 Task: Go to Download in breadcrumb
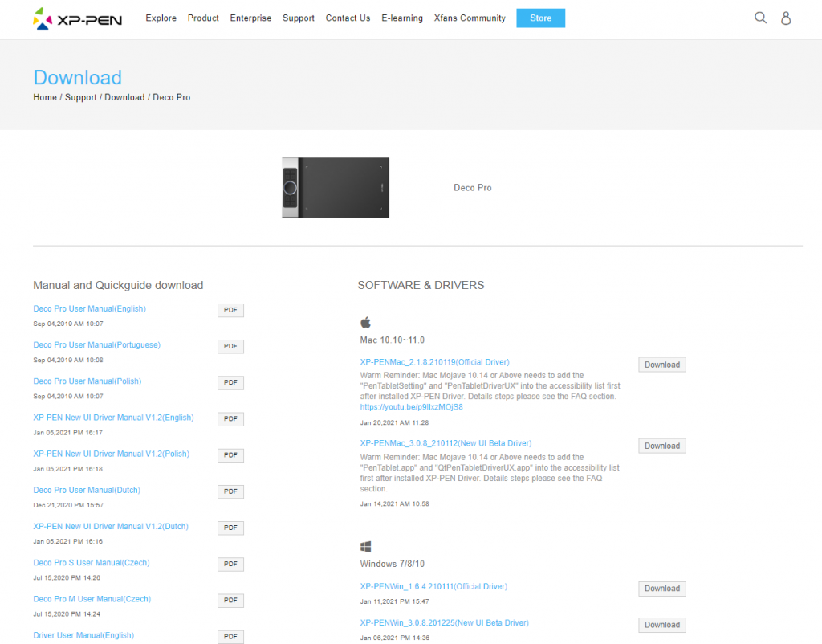coord(124,97)
